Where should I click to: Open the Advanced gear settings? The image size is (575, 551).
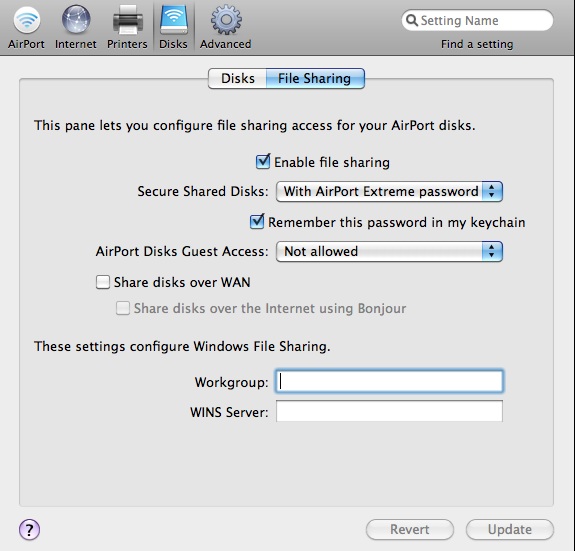tap(226, 27)
